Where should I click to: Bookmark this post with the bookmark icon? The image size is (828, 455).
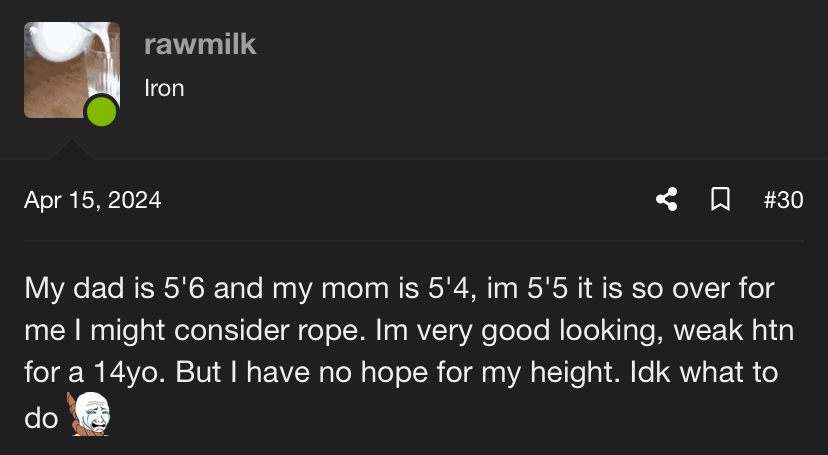click(x=719, y=200)
